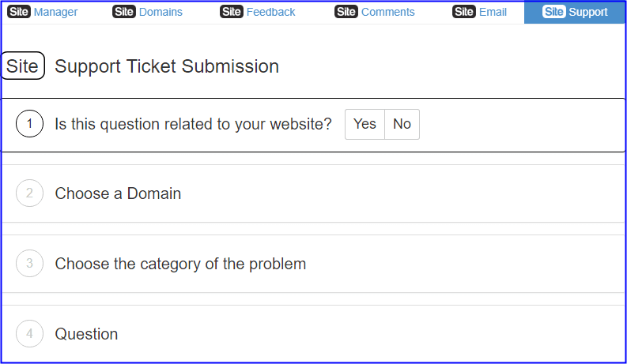This screenshot has width=627, height=364.
Task: Answer No to website-related question
Action: [402, 124]
